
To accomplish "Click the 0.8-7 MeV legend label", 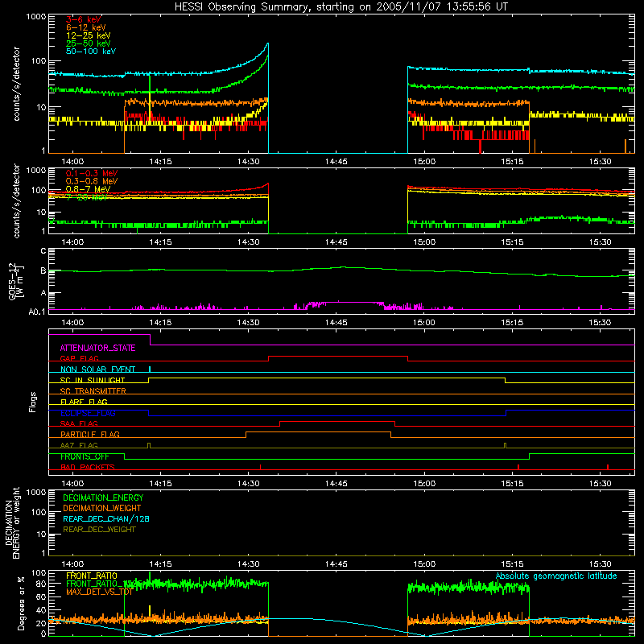I will coord(88,189).
